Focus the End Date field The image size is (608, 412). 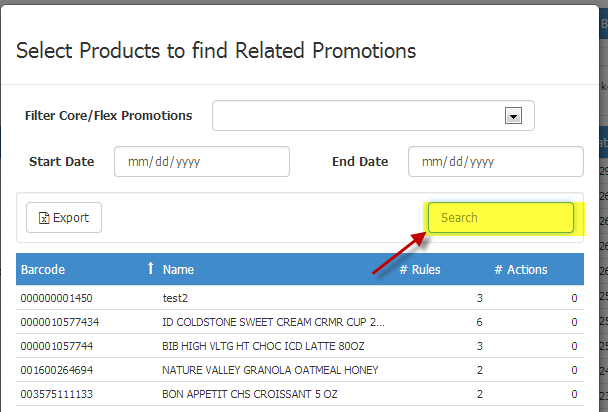tap(495, 161)
